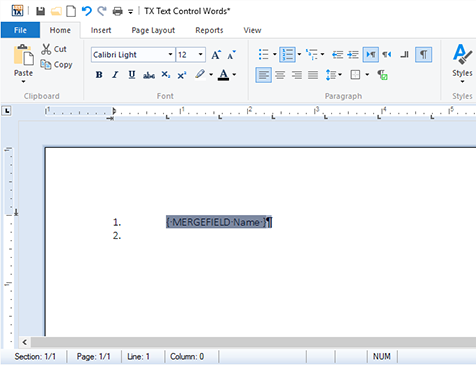Open numbered list style dropdown arrow

(299, 54)
